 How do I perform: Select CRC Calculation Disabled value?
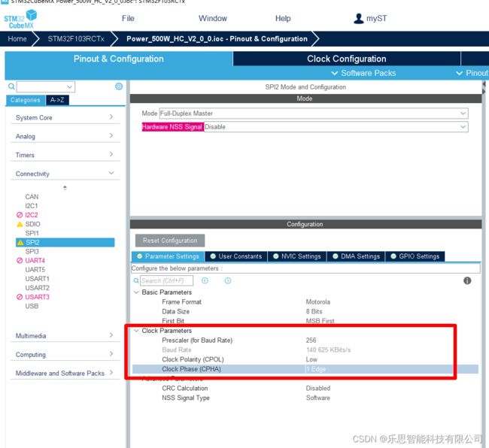(317, 388)
